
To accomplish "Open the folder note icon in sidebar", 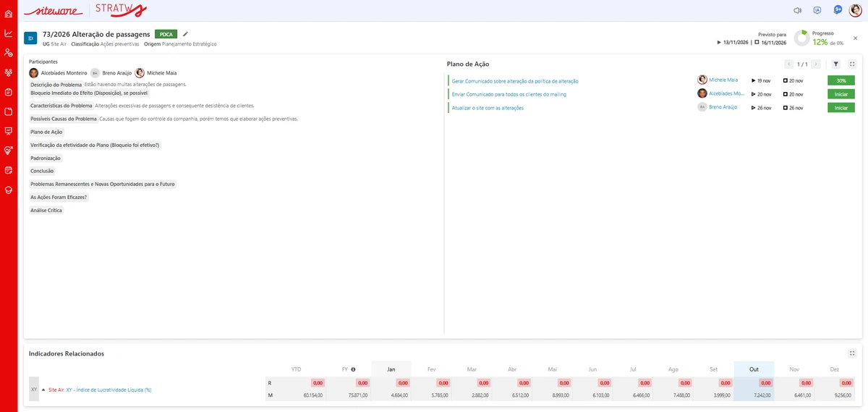I will [9, 112].
